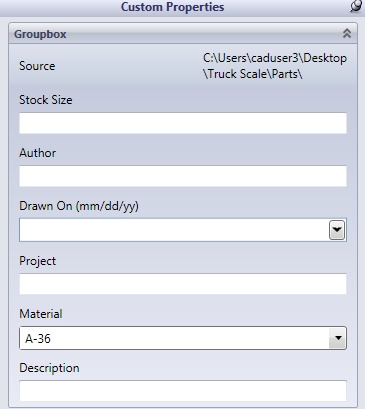Screen dimensions: 365x409
Task: Click the Groupbox header title
Action: click(40, 34)
